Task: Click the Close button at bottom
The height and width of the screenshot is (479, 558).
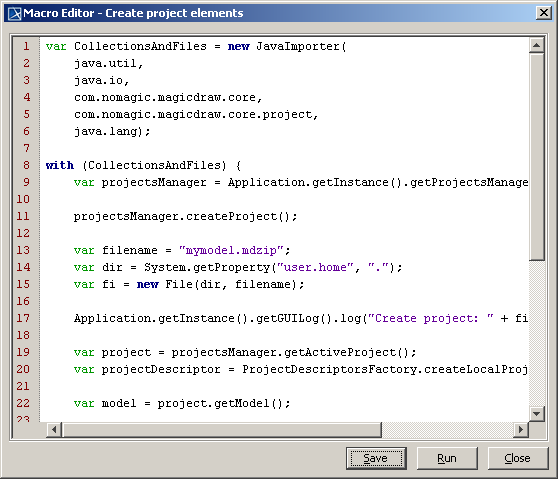Action: click(518, 458)
